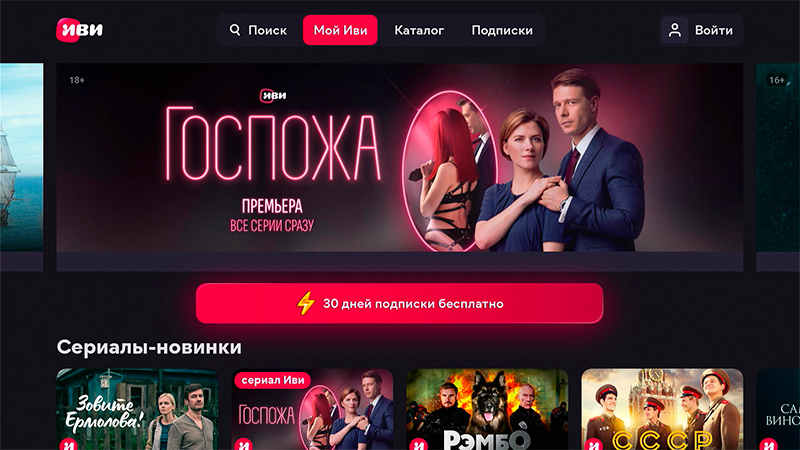Select the Рэмбо series thumbnail
The height and width of the screenshot is (450, 800).
(x=487, y=409)
